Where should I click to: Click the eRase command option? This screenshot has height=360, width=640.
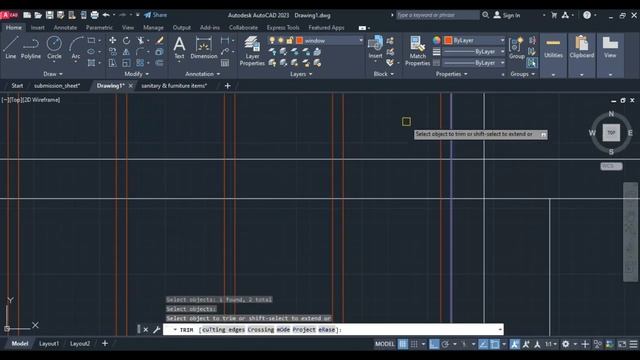coord(327,329)
